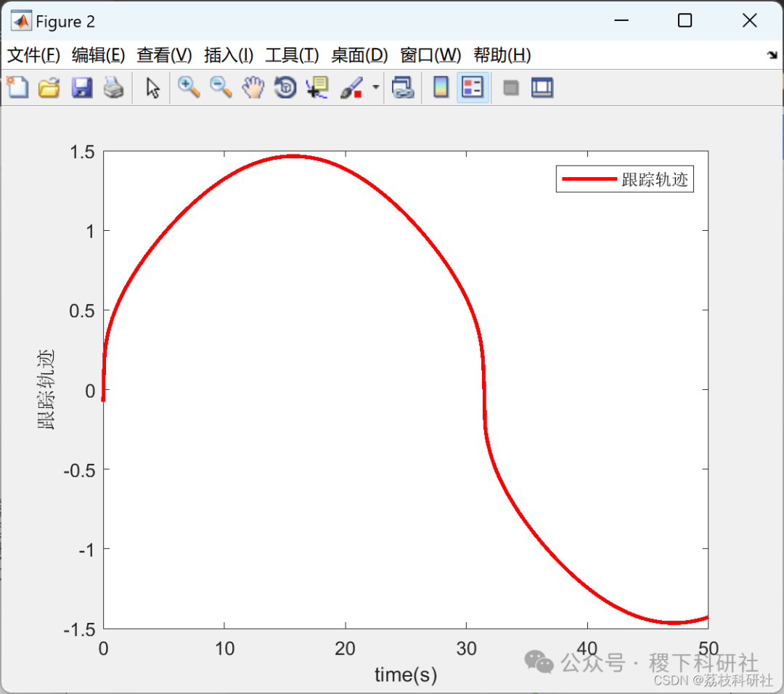784x694 pixels.
Task: Print the figure with the printer icon
Action: [x=114, y=88]
